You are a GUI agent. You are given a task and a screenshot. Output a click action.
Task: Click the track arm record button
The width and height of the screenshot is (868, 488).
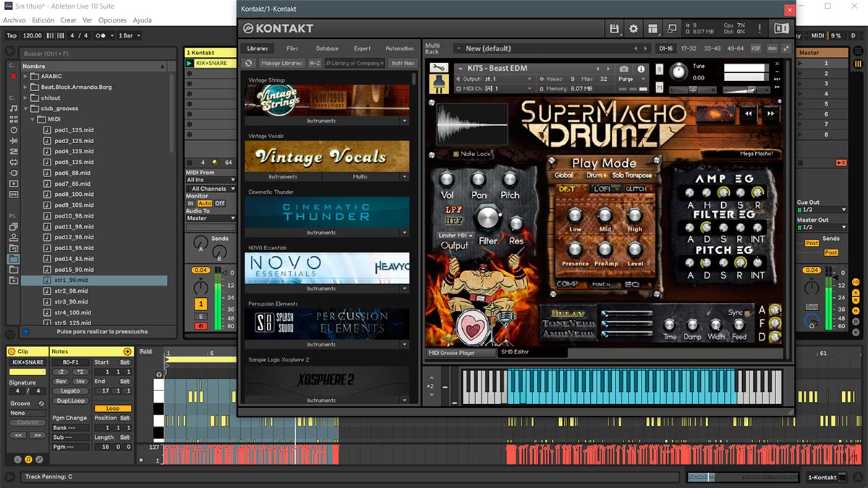click(x=200, y=326)
